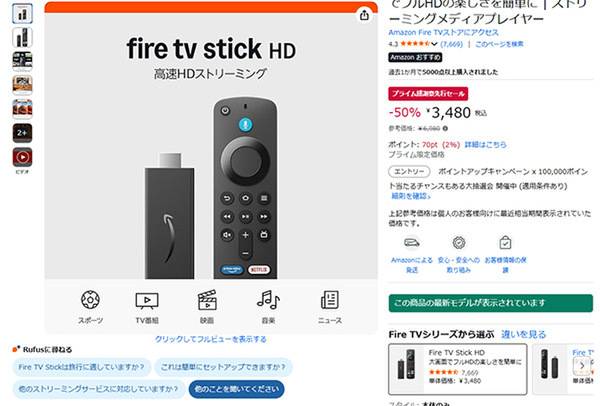Show next Fire TV series option arrow

click(x=582, y=366)
